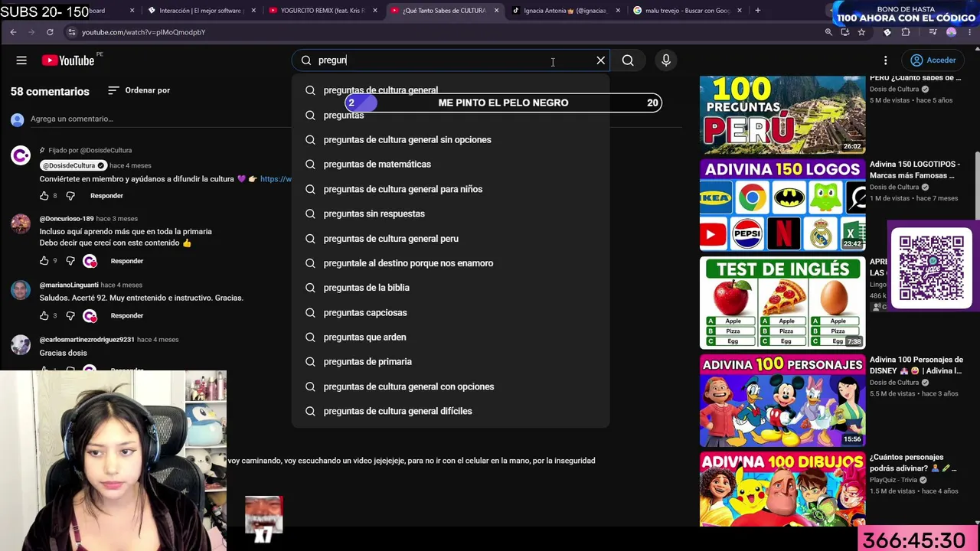Pick suggestion 'preguntas de cultura general difíciles'
Viewport: 980px width, 551px height.
click(450, 411)
